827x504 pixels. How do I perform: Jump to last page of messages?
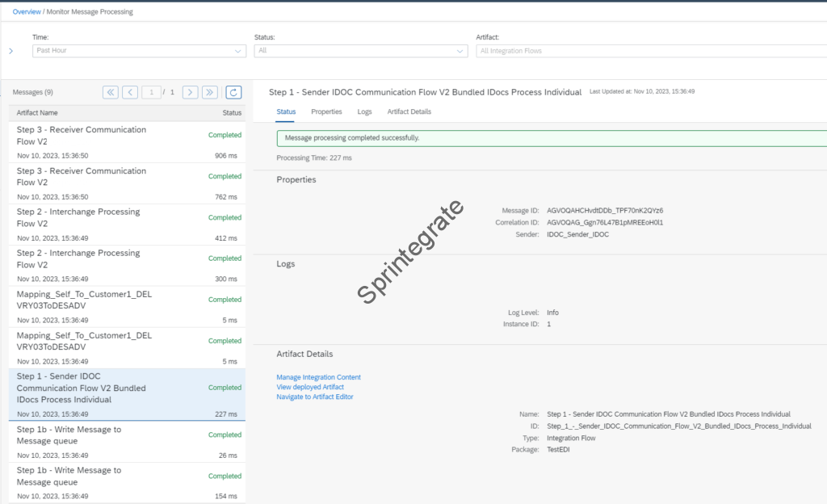point(210,92)
